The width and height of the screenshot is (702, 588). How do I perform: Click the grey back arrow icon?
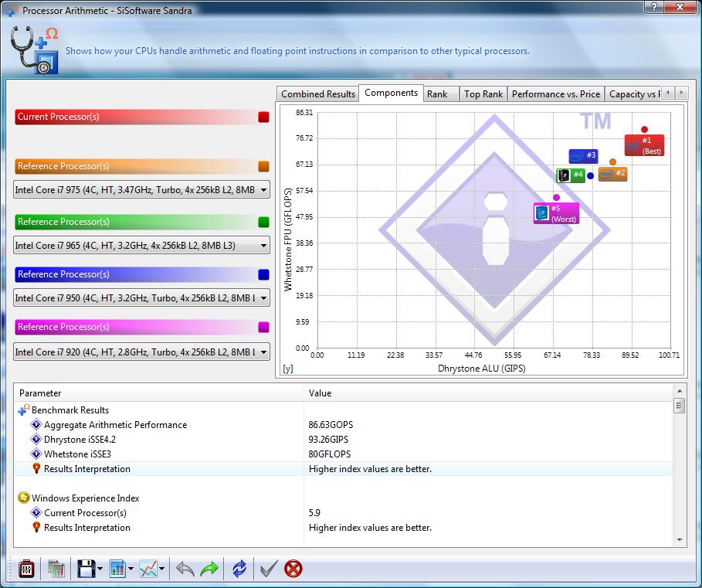(185, 569)
